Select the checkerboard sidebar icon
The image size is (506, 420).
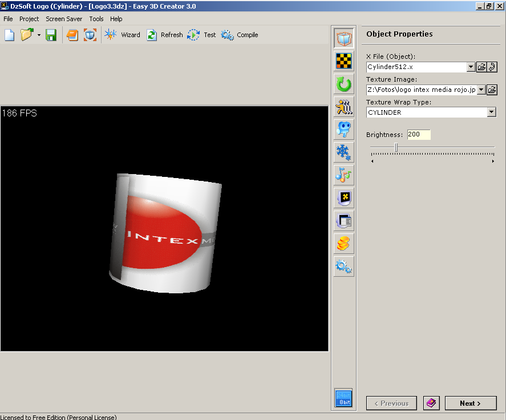(x=344, y=61)
